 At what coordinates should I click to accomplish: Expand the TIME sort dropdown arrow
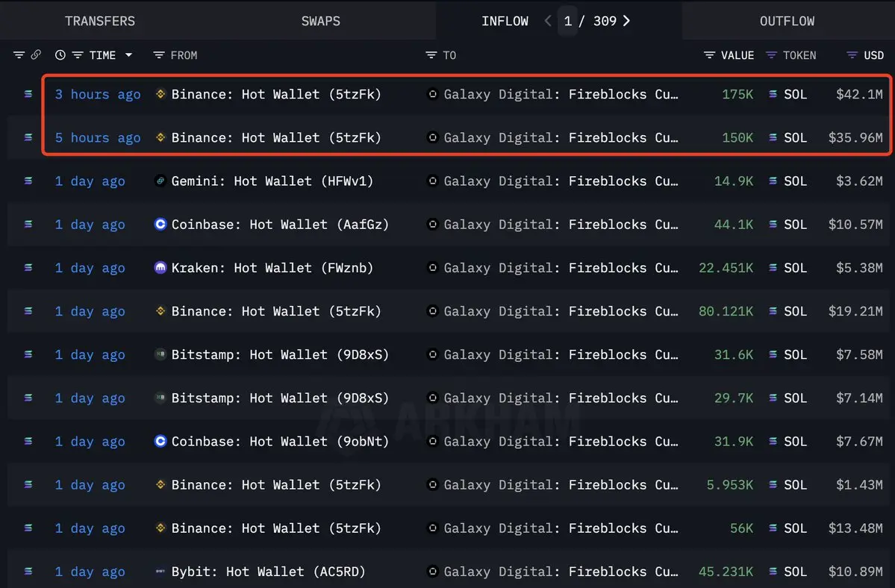(129, 54)
